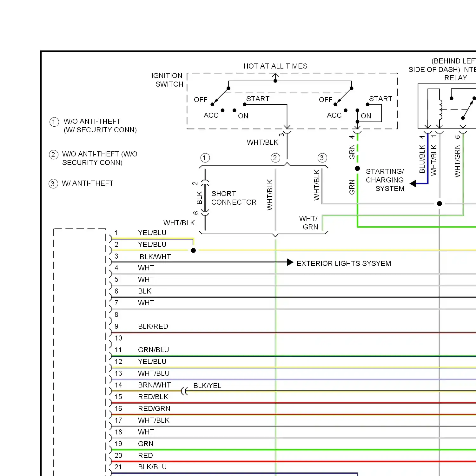Select legend note "W/O ANTI-THEFT (W/O SECURITY CONN)"
This screenshot has width=476, height=476.
[x=100, y=158]
